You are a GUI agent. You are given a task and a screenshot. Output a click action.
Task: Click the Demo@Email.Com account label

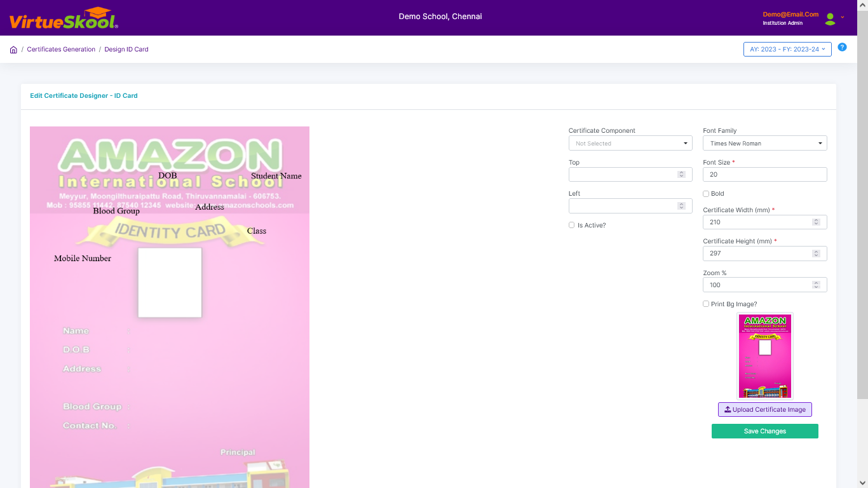tap(790, 14)
